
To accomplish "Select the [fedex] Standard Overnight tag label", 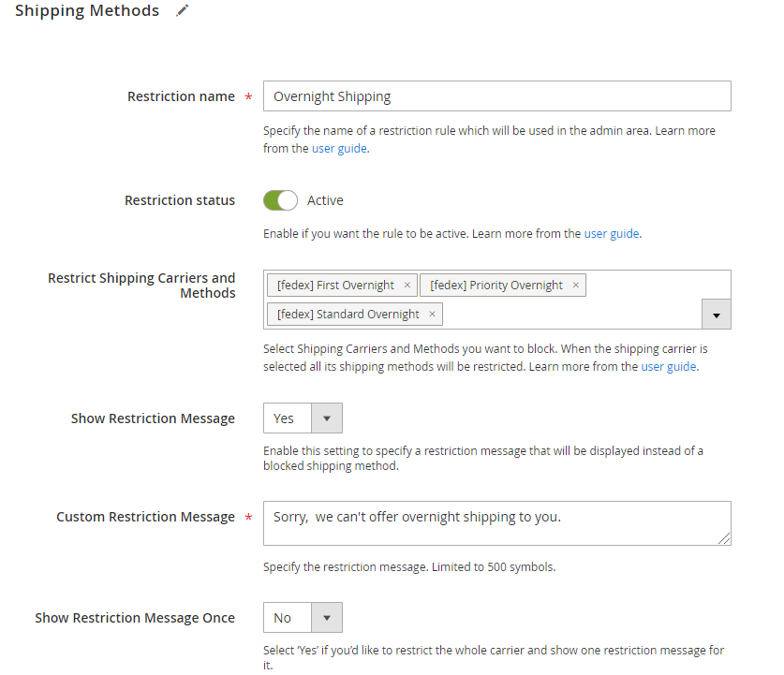I will click(x=348, y=314).
